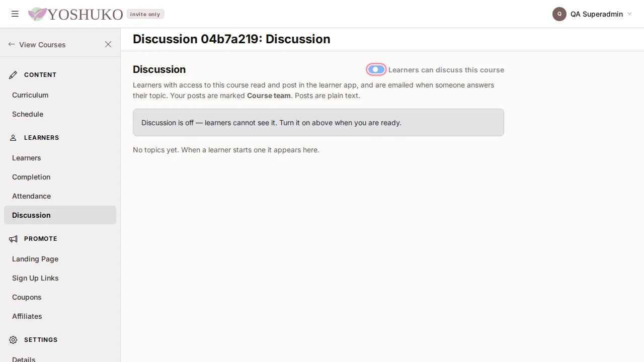The height and width of the screenshot is (362, 644).
Task: Open the Attendance page
Action: [60, 196]
